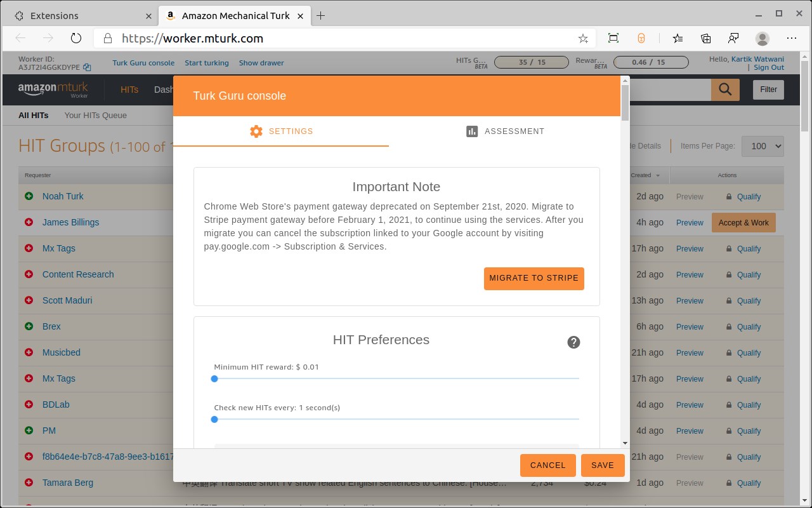Image resolution: width=812 pixels, height=508 pixels.
Task: Open Tamara Berg requester link
Action: point(68,483)
